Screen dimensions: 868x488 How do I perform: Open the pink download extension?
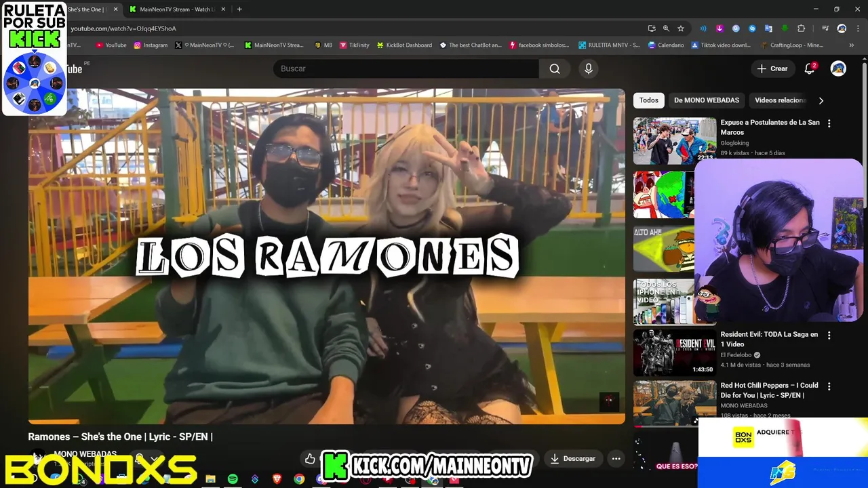[x=719, y=28]
